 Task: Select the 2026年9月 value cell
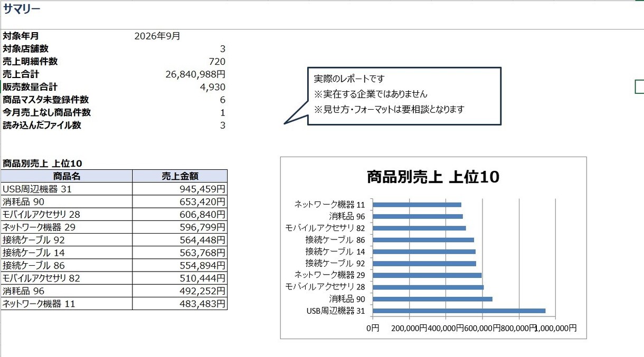pyautogui.click(x=157, y=36)
